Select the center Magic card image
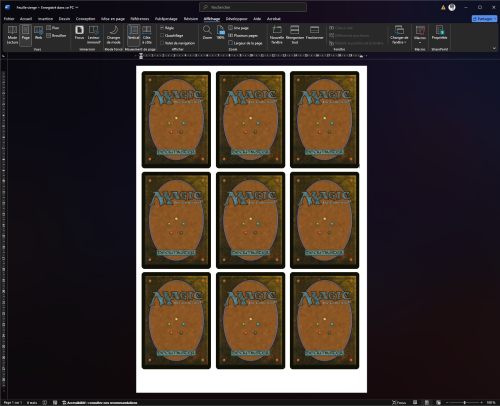The width and height of the screenshot is (500, 406). coord(250,220)
